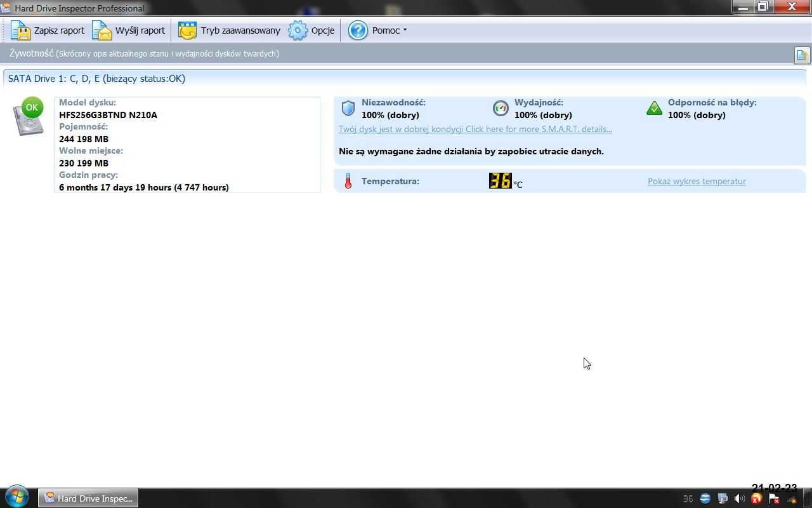Click the app icon in the title bar
Image resolution: width=812 pixels, height=508 pixels.
(x=6, y=8)
